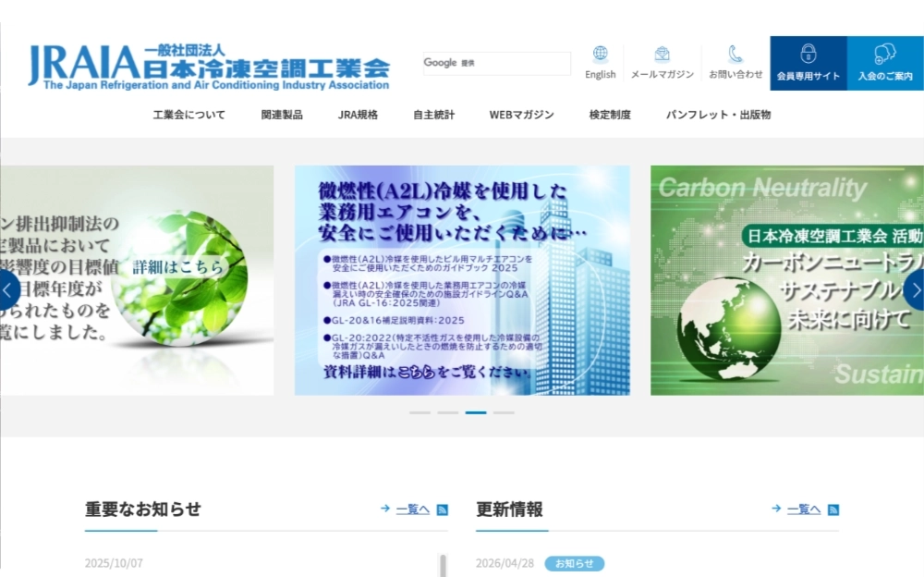924x577 pixels.
Task: Click the 入会のご案内 label
Action: (885, 76)
